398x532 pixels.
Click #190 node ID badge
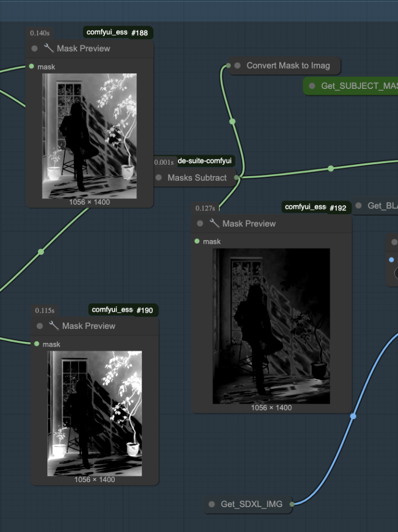pyautogui.click(x=145, y=310)
